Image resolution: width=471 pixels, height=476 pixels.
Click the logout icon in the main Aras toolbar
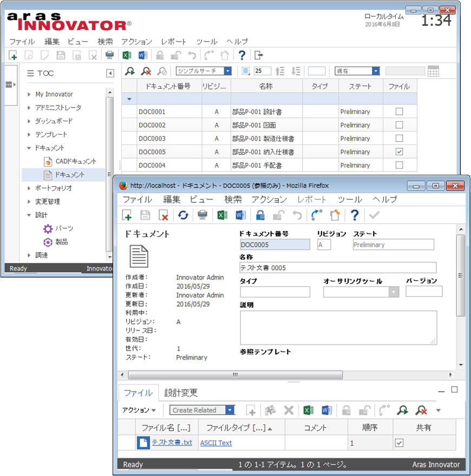tap(259, 55)
